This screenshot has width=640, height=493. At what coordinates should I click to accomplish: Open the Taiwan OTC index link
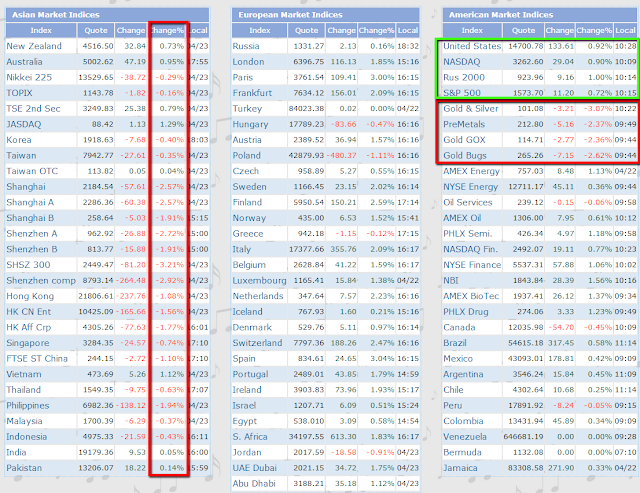click(32, 171)
